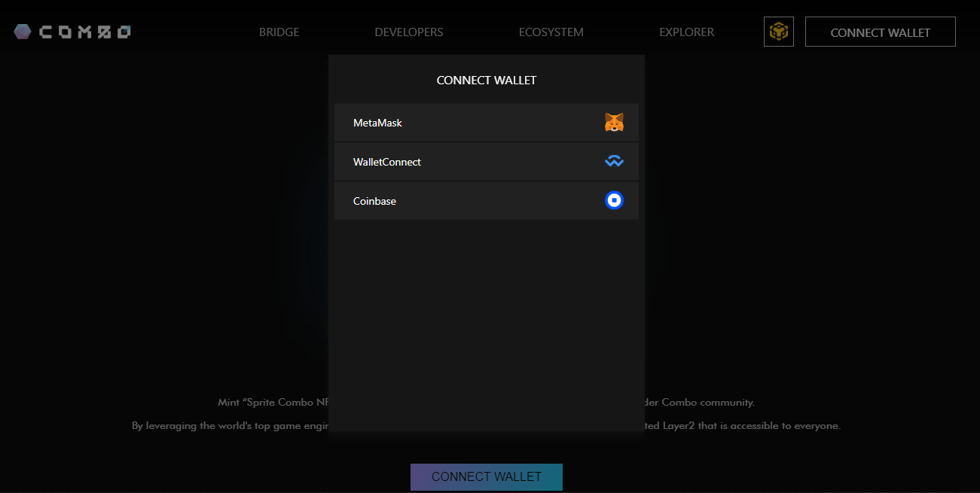Click the Combo logo in header
The height and width of the screenshot is (493, 980).
[x=72, y=32]
